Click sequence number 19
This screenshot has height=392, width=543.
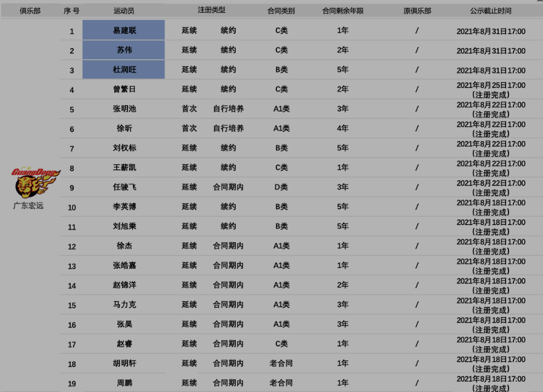(x=72, y=384)
